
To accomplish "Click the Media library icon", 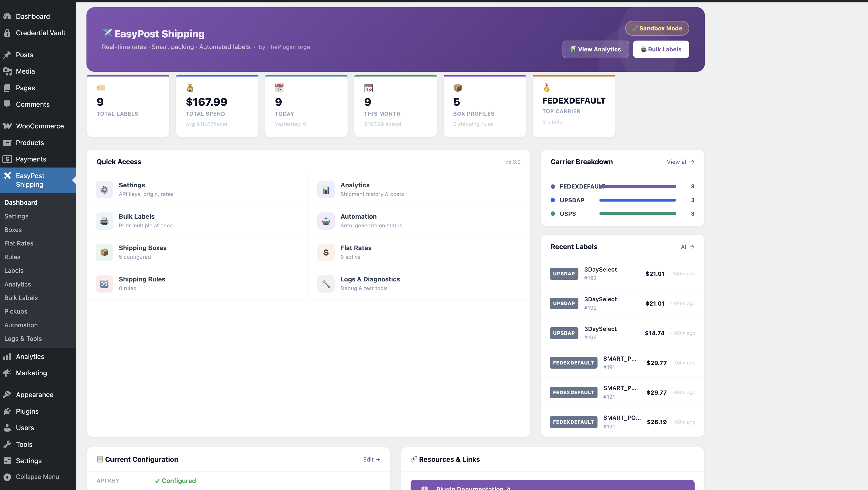I will coord(7,71).
